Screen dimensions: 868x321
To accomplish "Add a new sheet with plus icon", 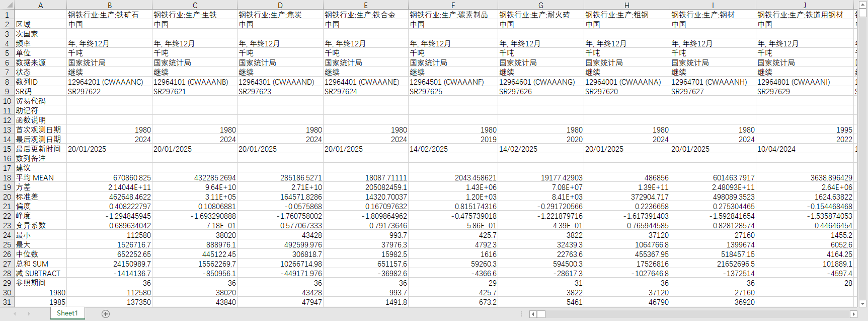I will tap(106, 313).
